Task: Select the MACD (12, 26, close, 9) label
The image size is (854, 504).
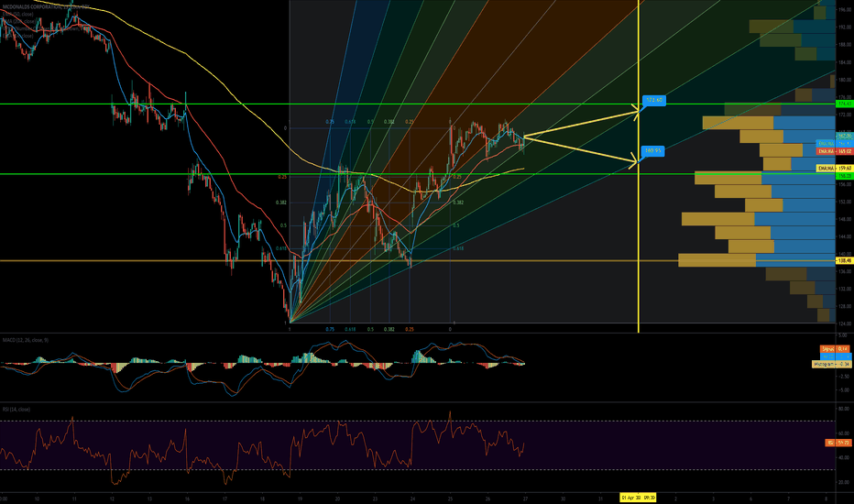Action: (26, 340)
